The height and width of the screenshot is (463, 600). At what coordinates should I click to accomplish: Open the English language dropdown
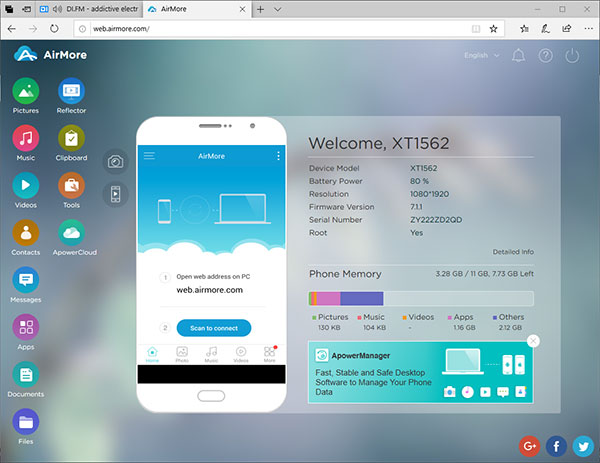[x=482, y=55]
